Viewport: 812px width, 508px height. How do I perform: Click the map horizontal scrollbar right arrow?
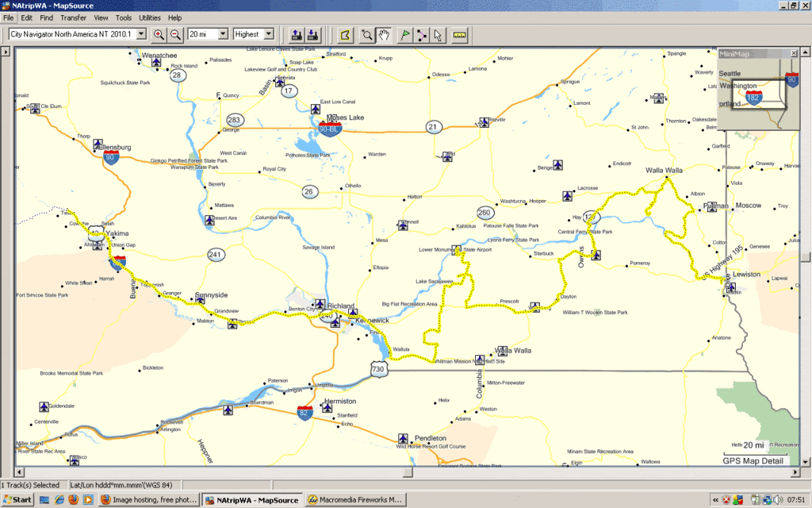click(x=795, y=472)
